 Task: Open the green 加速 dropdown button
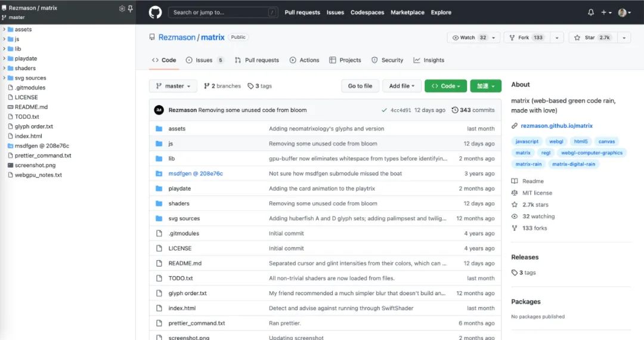(x=486, y=86)
